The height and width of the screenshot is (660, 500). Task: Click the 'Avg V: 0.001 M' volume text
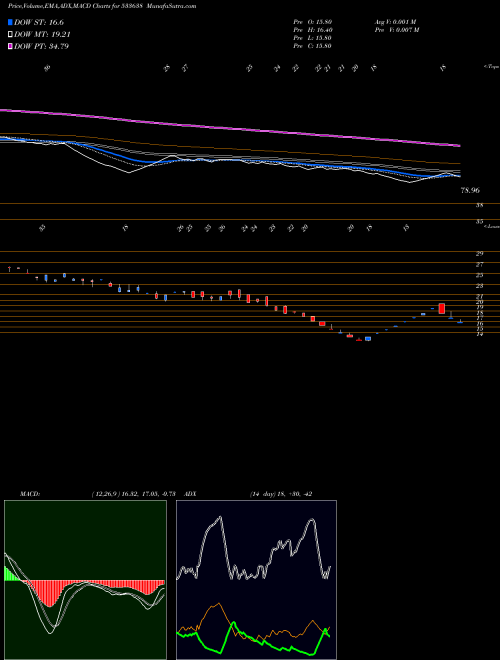point(395,22)
